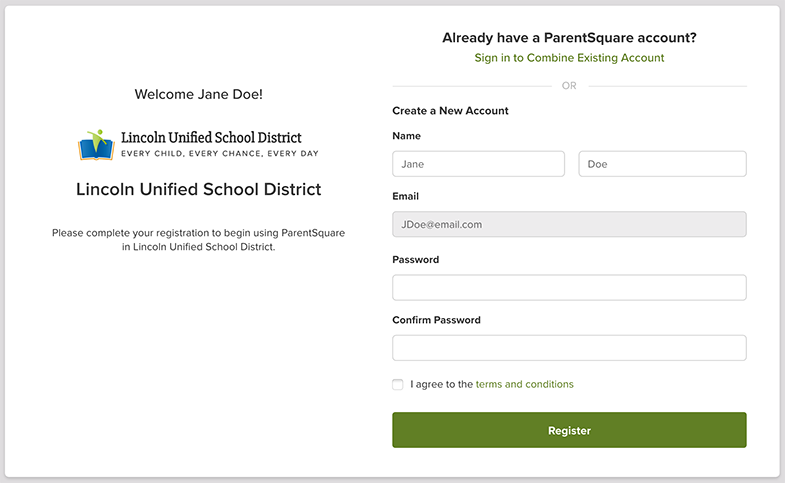The width and height of the screenshot is (785, 483).
Task: Focus the last name field with Doe
Action: (x=662, y=164)
